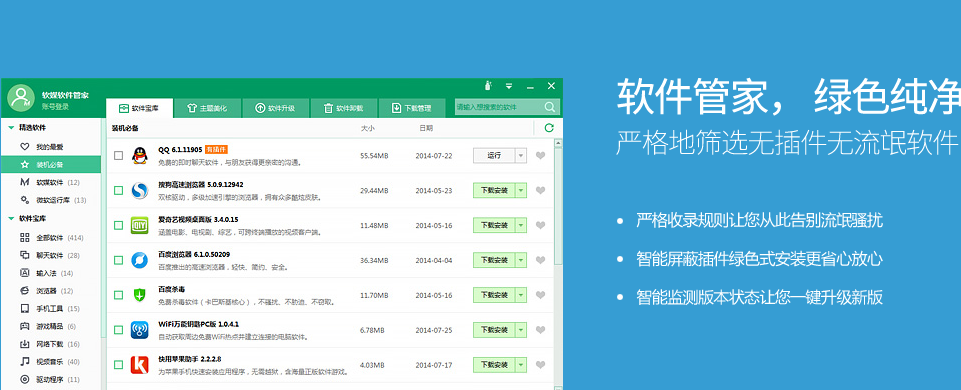Favorite QQ with its heart icon
Viewport: 961px width, 390px height.
coord(540,156)
